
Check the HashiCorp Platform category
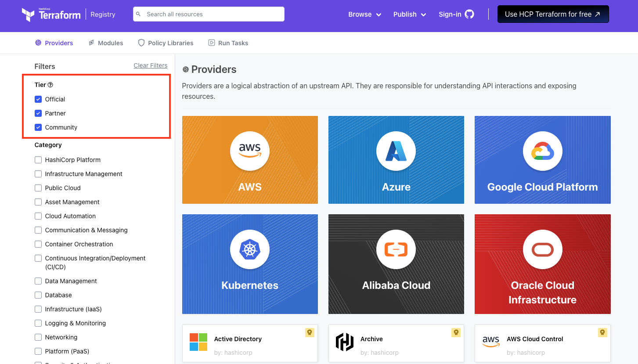(x=38, y=160)
